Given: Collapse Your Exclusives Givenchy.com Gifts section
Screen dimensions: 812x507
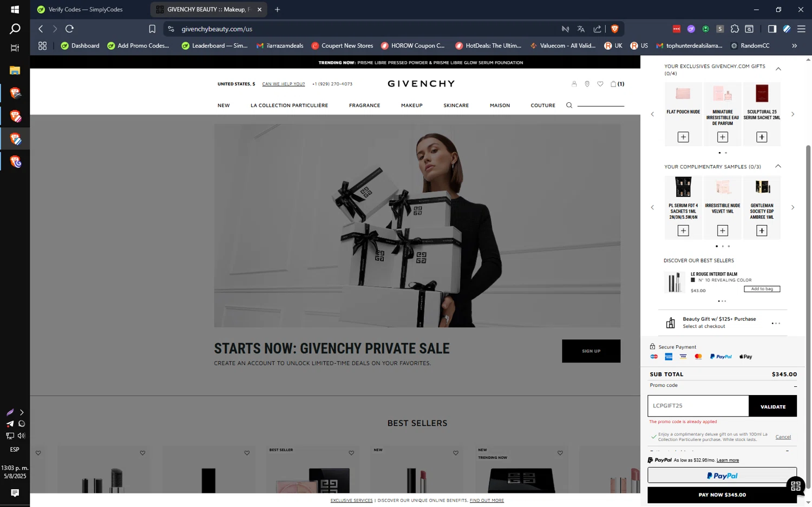Looking at the screenshot, I should 778,69.
